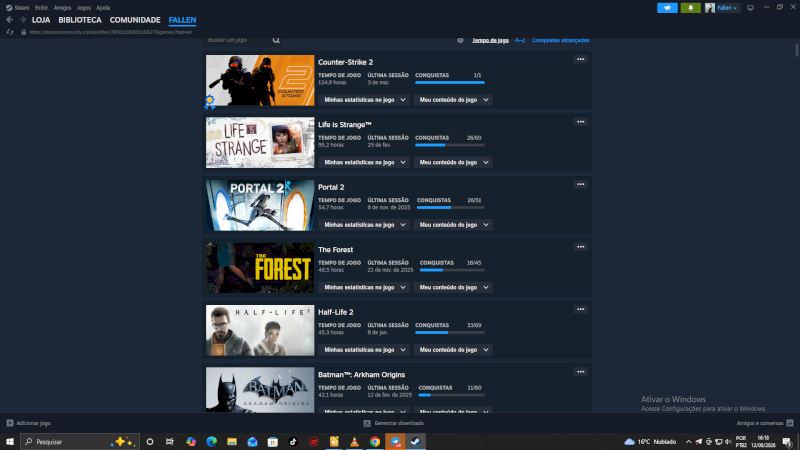Open VLC media player from taskbar
Screen dimensions: 800x450
355,442
